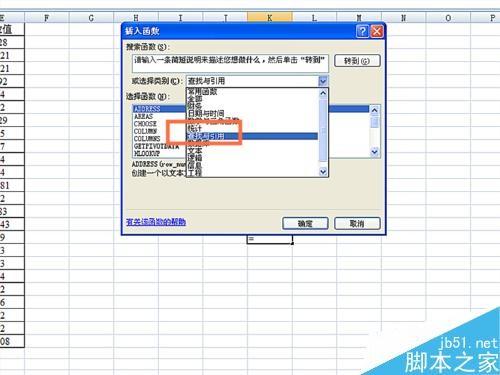Click the cell containing 08 in column E

pos(12,341)
